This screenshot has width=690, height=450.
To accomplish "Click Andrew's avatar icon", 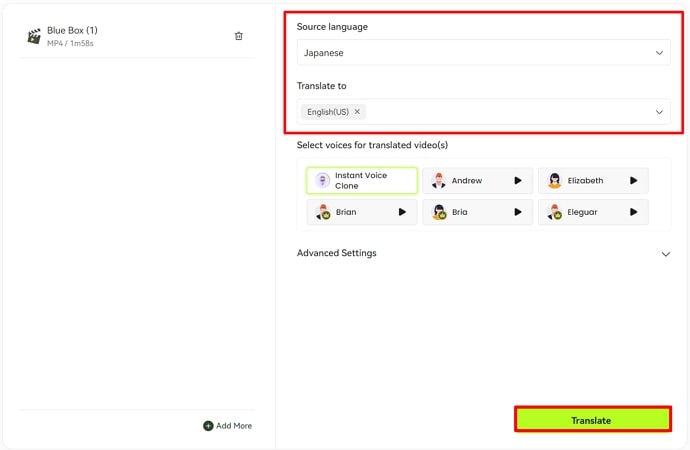I will tap(438, 180).
